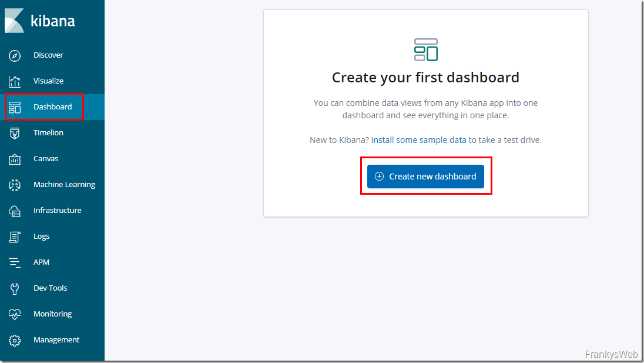Click the Create your first dashboard heading
This screenshot has width=644, height=363.
tap(425, 78)
